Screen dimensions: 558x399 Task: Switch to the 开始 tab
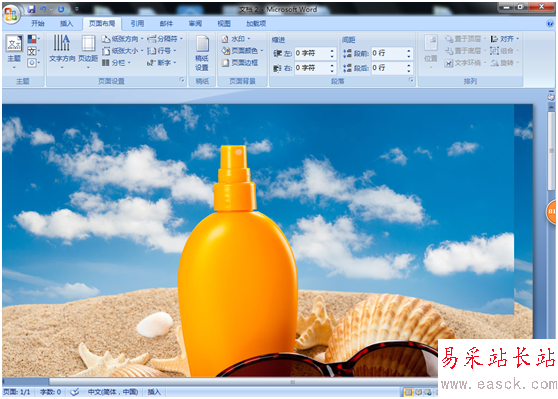(38, 24)
